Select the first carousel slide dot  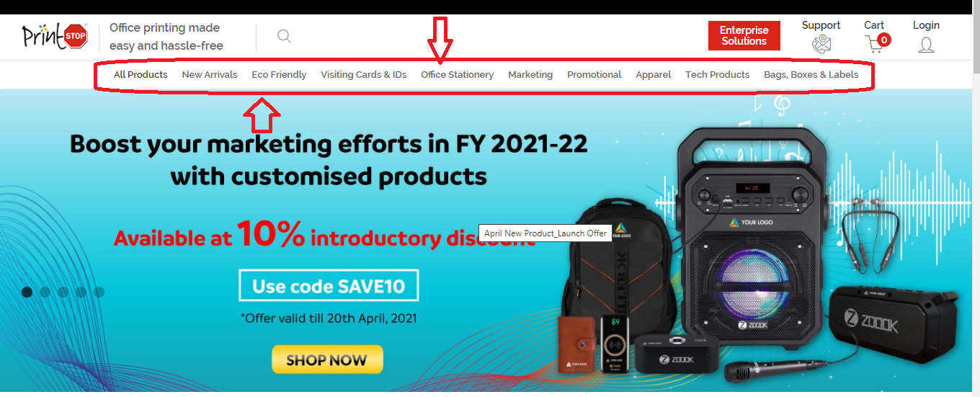click(x=27, y=292)
